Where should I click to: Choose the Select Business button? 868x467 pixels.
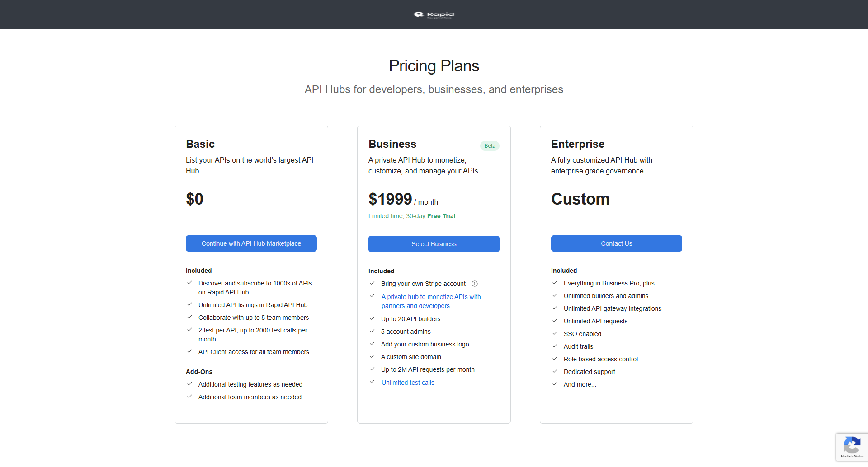click(434, 244)
